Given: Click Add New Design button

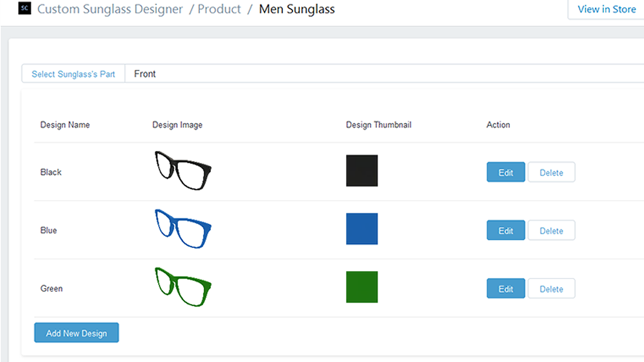Looking at the screenshot, I should pos(76,333).
